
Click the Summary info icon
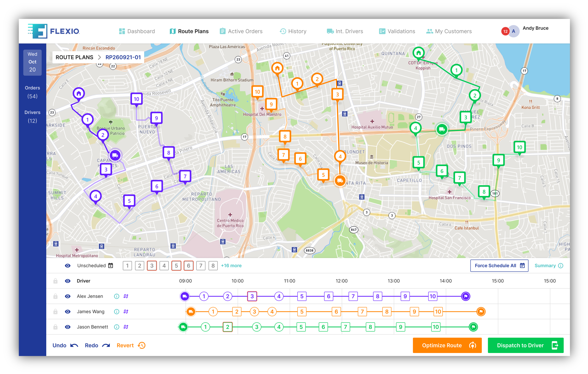click(561, 266)
